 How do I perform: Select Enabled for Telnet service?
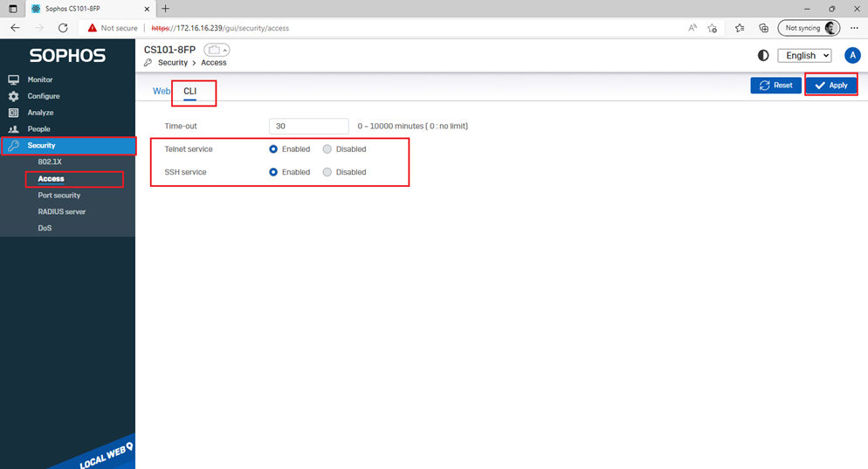(x=274, y=149)
